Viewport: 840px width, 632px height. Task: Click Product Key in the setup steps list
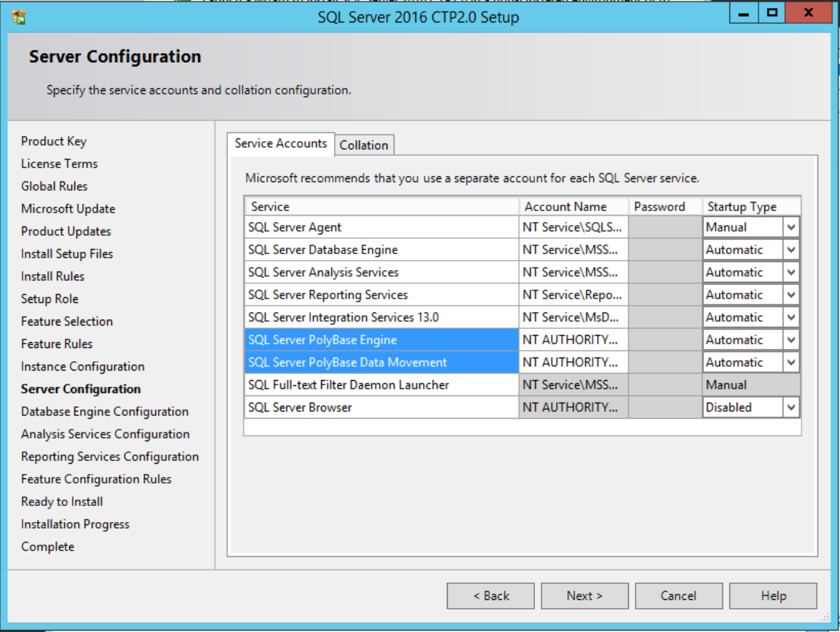(54, 141)
